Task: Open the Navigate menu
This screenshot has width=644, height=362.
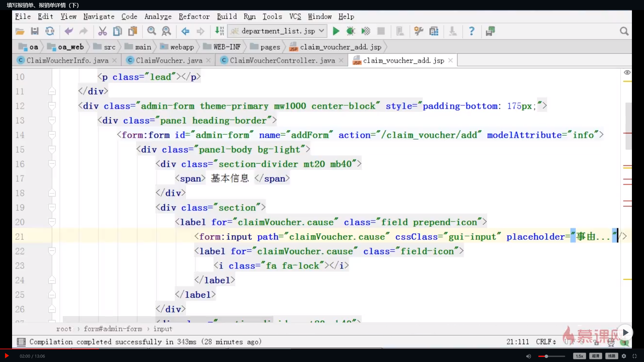Action: coord(99,16)
